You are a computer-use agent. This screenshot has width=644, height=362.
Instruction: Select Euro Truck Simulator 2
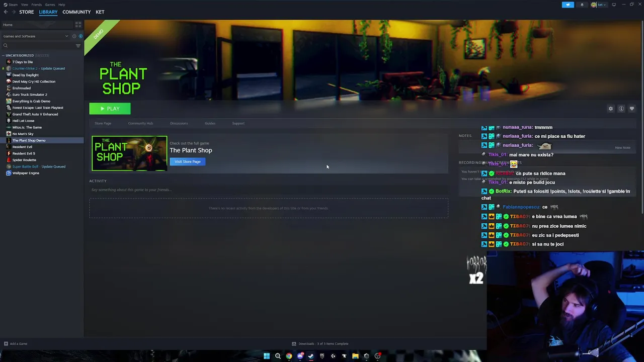coord(30,95)
